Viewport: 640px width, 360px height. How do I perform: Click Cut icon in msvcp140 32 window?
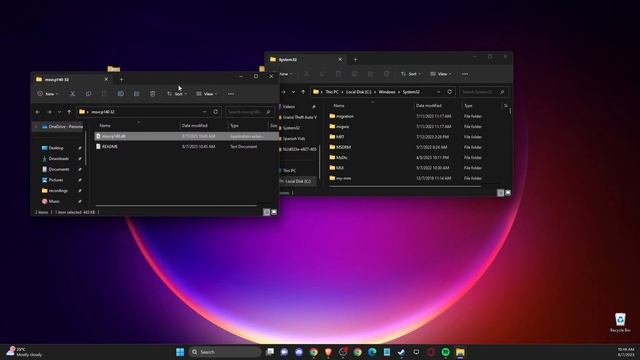(72, 94)
